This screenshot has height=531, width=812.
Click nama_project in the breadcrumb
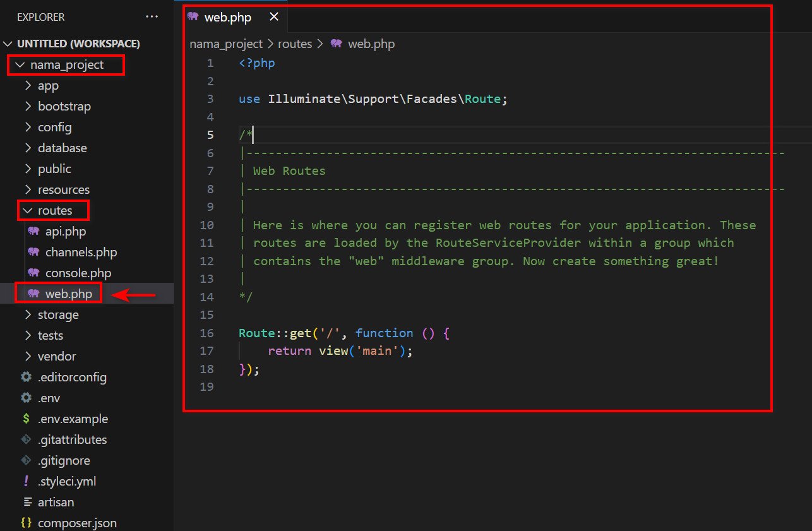point(226,44)
